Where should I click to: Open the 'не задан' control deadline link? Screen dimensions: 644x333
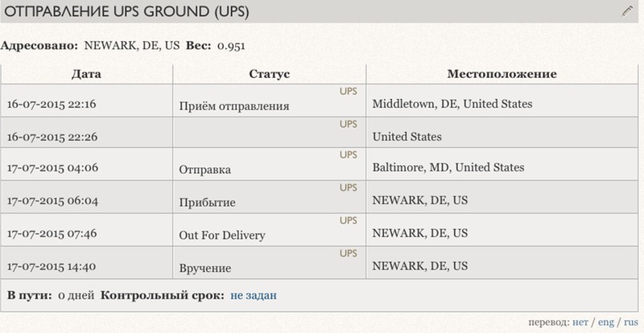(x=254, y=295)
